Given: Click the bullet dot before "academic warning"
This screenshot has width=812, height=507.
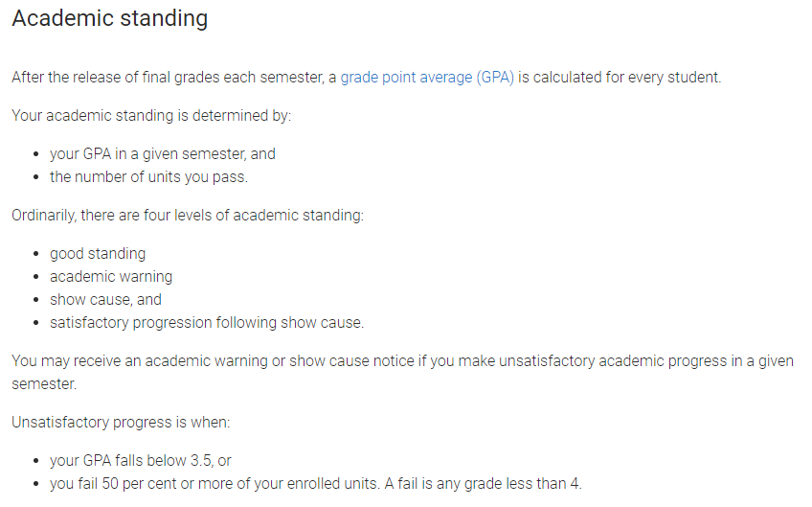Looking at the screenshot, I should coord(36,277).
